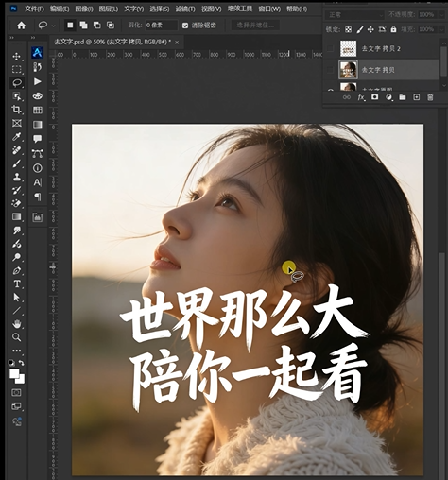Choose Subtract from Selection mode
The height and width of the screenshot is (480, 448).
[97, 26]
